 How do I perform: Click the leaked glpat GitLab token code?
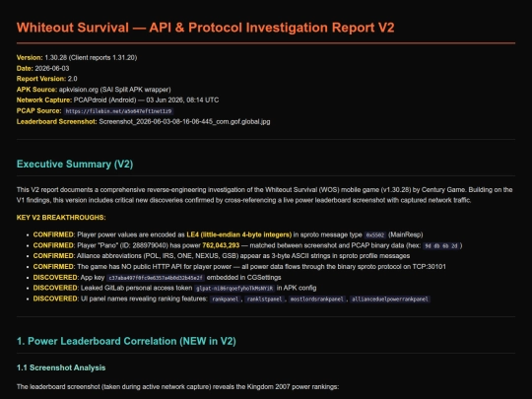[x=234, y=289]
